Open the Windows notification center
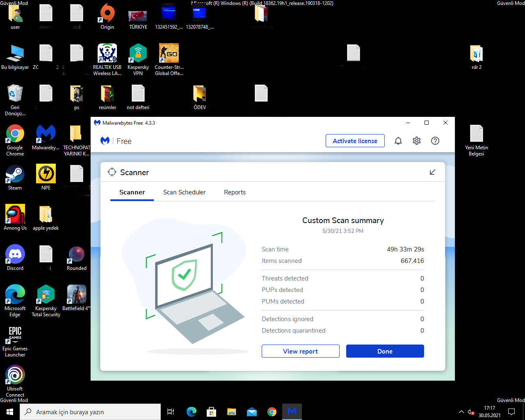Image resolution: width=525 pixels, height=420 pixels. click(511, 412)
